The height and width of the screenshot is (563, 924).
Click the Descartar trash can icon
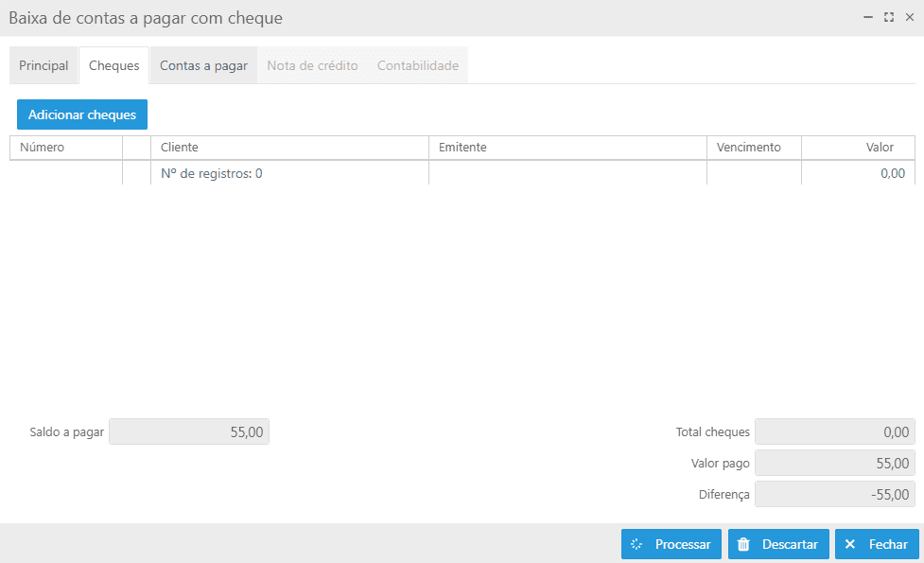click(743, 544)
